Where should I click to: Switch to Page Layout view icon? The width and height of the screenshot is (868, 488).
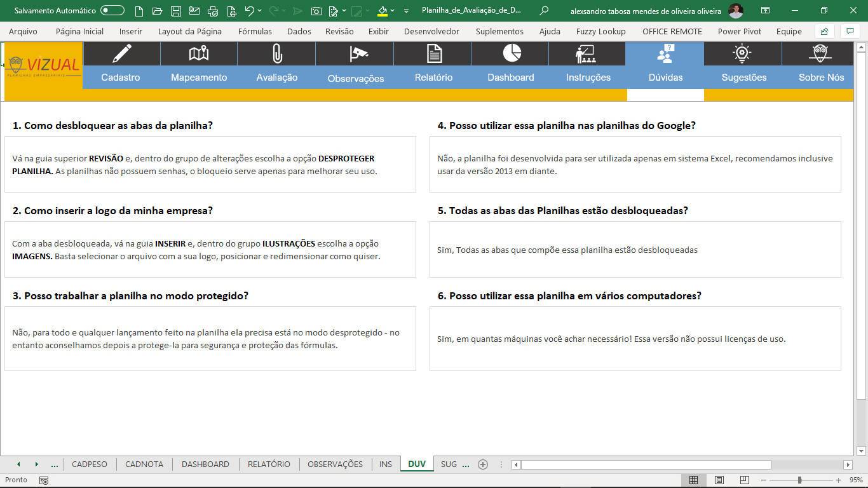(719, 480)
